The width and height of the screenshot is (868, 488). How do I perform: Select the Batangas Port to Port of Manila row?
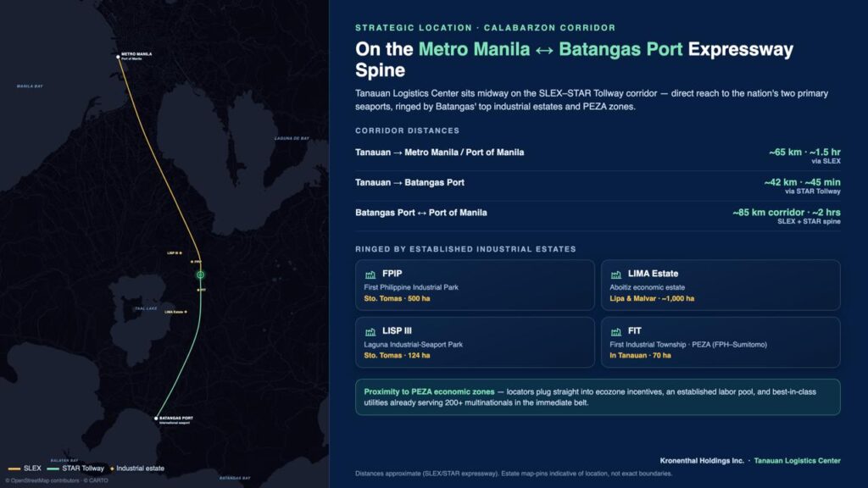[x=598, y=216]
